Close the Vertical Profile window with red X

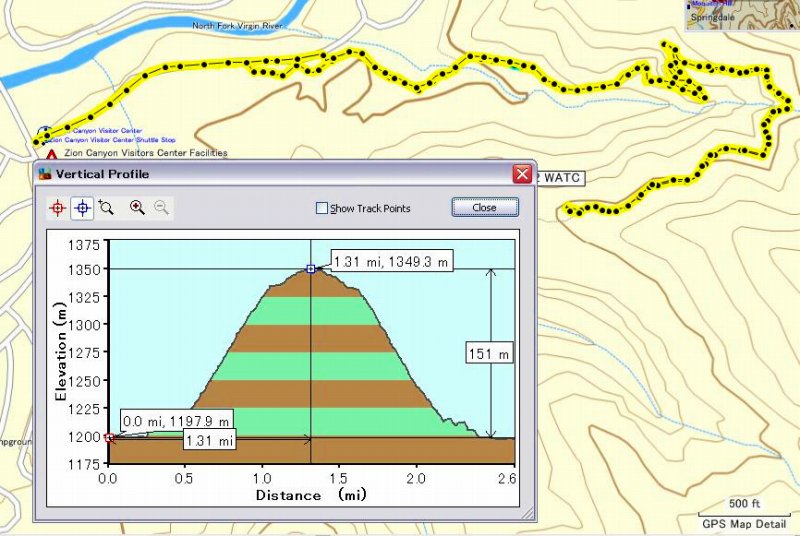pyautogui.click(x=521, y=173)
